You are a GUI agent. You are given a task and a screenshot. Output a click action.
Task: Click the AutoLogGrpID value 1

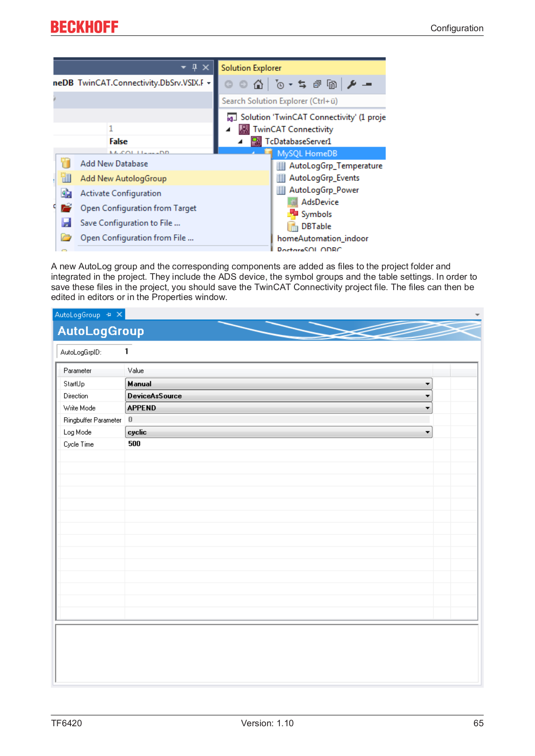pos(127,351)
